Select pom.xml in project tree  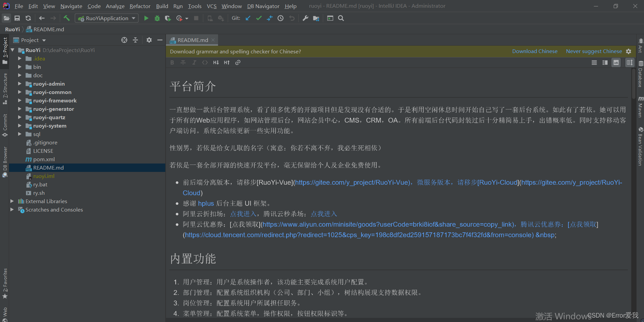tap(44, 159)
